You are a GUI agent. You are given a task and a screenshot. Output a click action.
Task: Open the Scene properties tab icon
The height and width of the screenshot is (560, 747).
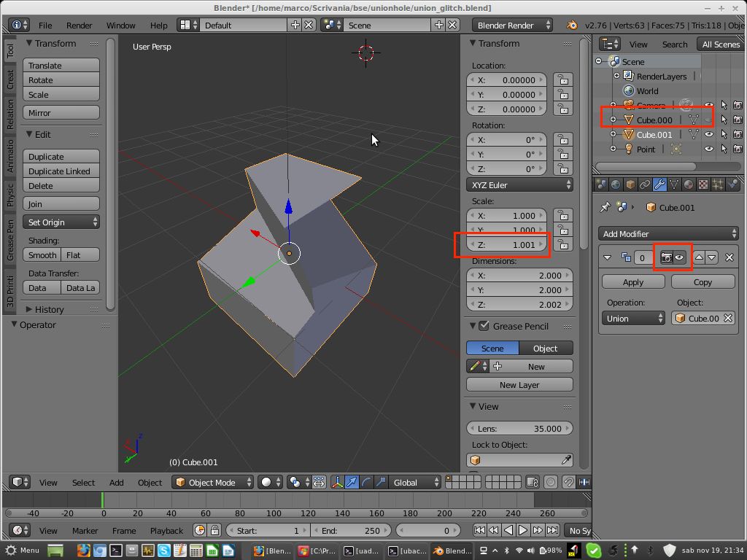[x=601, y=184]
